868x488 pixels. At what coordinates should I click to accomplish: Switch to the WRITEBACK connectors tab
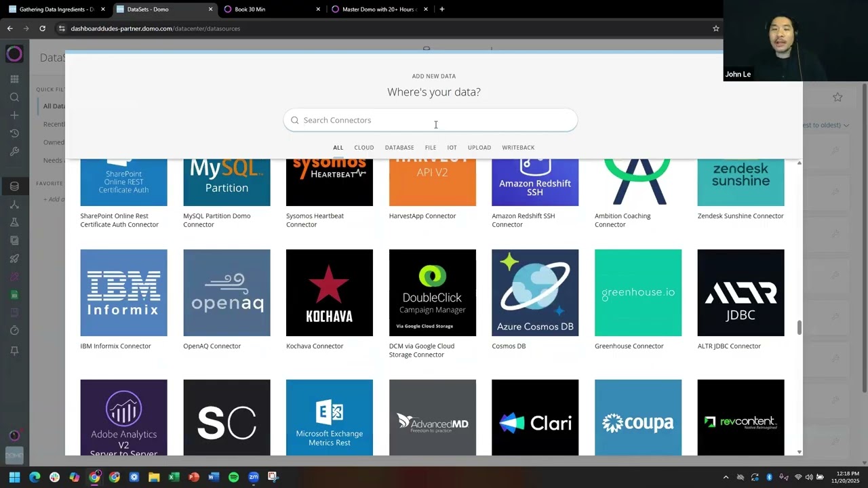pyautogui.click(x=518, y=147)
